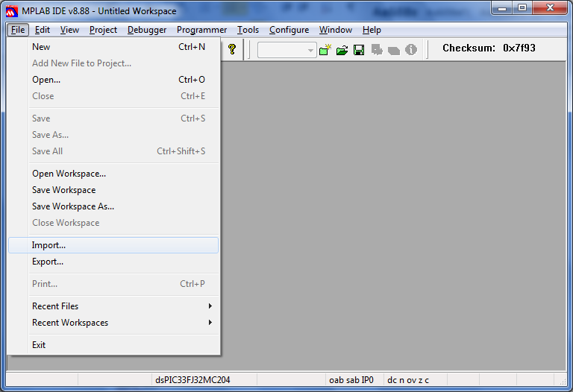The height and width of the screenshot is (392, 573).
Task: Open the Edit menu
Action: click(x=43, y=30)
